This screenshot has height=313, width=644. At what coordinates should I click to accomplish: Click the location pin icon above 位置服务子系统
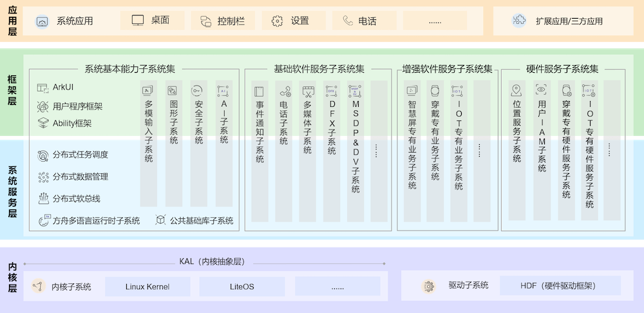(x=516, y=90)
